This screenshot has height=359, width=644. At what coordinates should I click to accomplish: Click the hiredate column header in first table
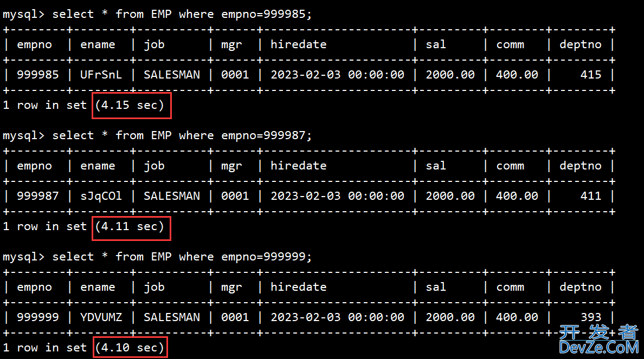click(299, 44)
